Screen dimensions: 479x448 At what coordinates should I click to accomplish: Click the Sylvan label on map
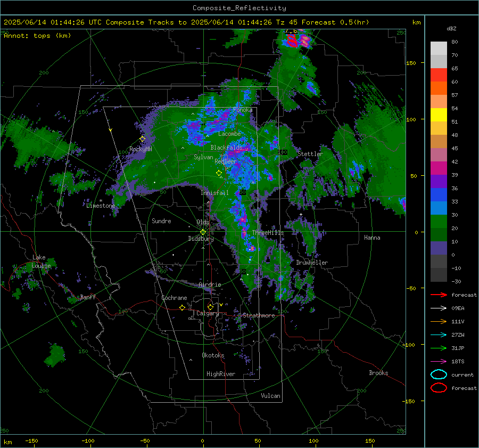203,157
